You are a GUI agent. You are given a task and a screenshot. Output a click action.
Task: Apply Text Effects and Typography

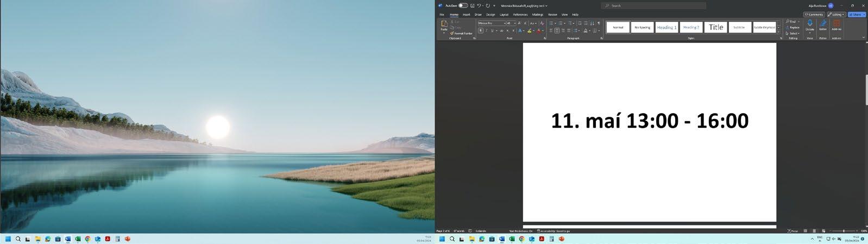pyautogui.click(x=520, y=30)
